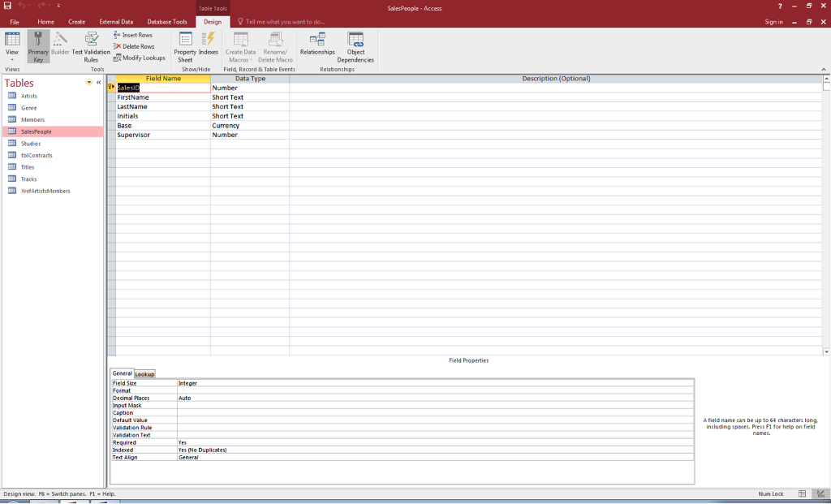Click Modify Lookups in ribbon
The width and height of the screenshot is (831, 504).
[x=139, y=58]
